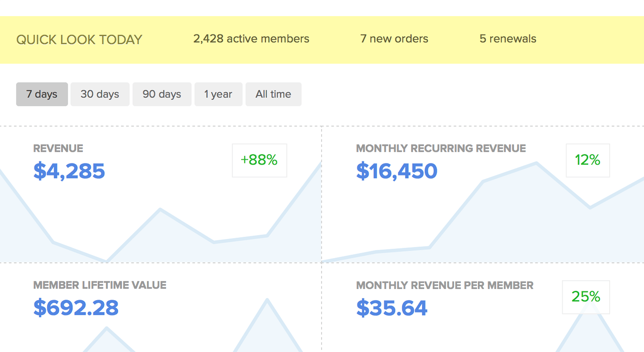Select the 7 days time filter
This screenshot has height=352, width=644.
[42, 94]
